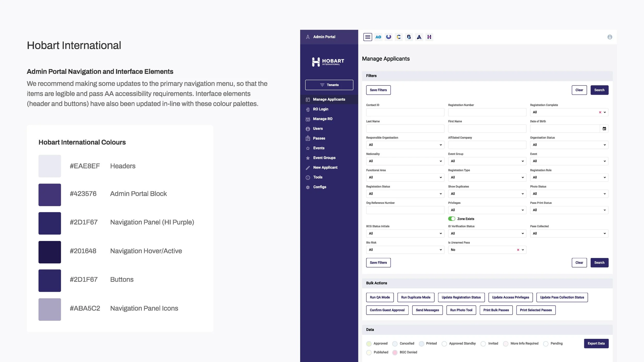
Task: Open the Manage Applicants sidebar item
Action: click(329, 99)
